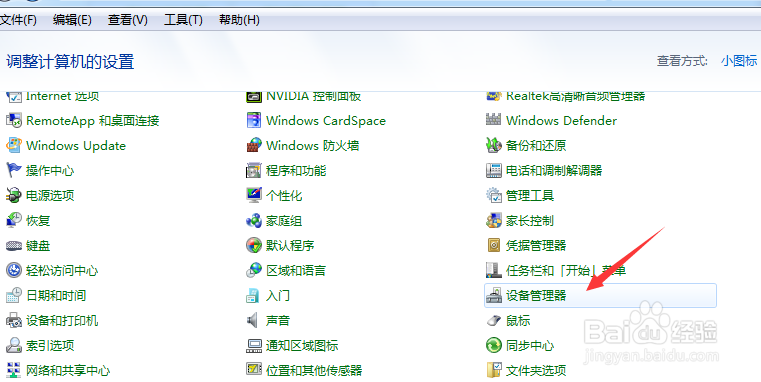Open the Windows Update link
The width and height of the screenshot is (761, 382).
coord(76,146)
